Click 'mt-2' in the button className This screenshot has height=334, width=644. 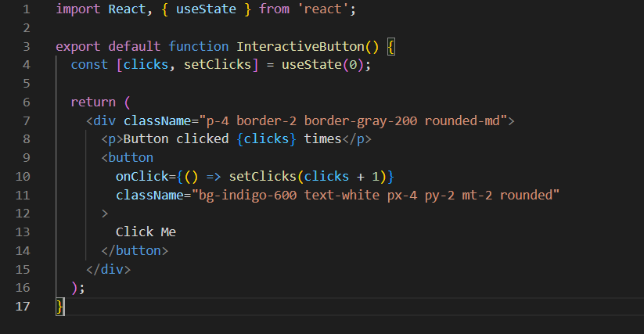pyautogui.click(x=477, y=195)
